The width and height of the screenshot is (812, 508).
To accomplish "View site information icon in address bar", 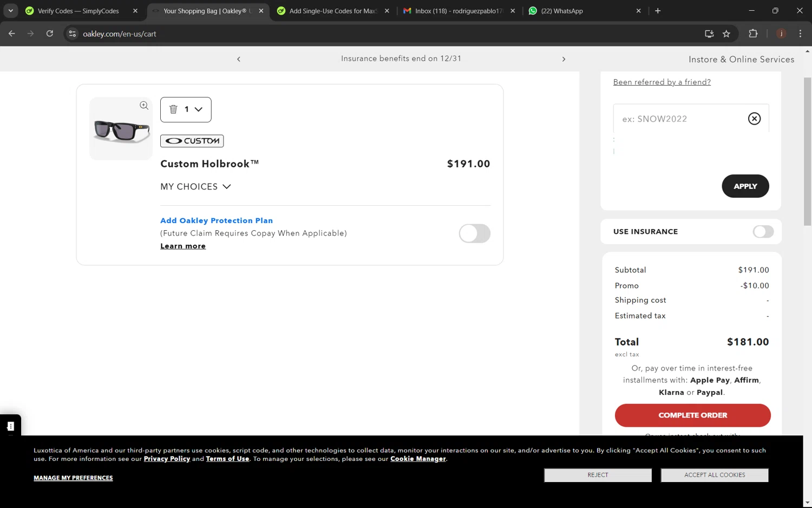I will click(x=72, y=34).
